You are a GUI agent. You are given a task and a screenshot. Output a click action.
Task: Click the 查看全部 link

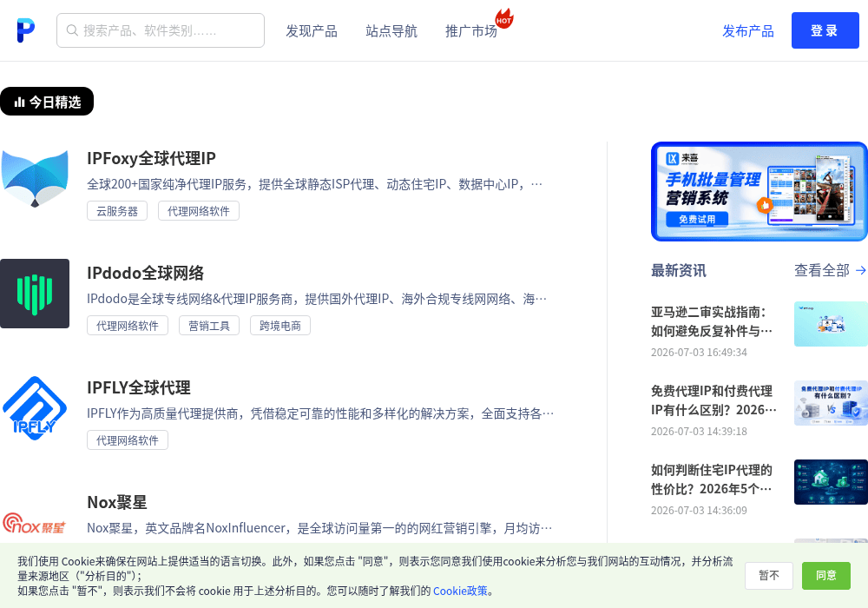click(x=821, y=270)
